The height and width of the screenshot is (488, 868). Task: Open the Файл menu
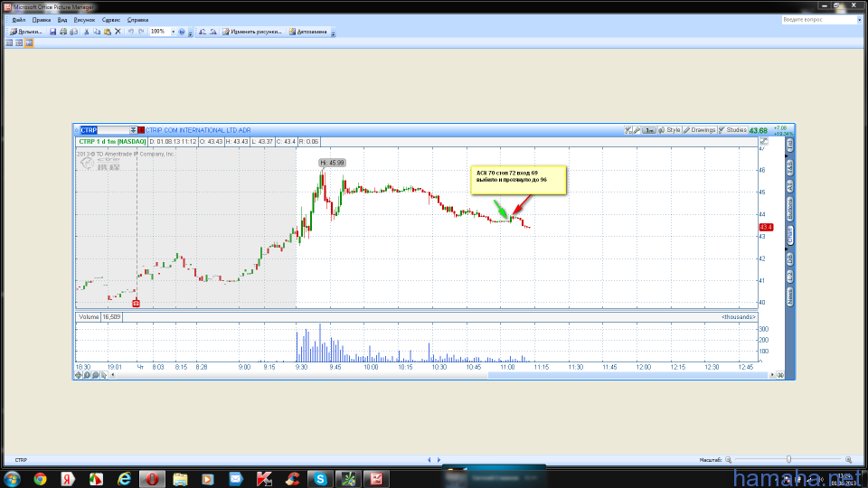pyautogui.click(x=19, y=20)
